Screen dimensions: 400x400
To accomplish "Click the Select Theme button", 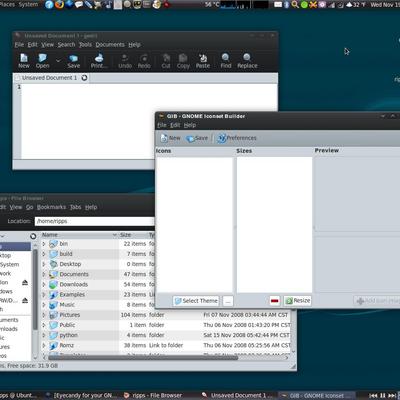I will point(196,301).
